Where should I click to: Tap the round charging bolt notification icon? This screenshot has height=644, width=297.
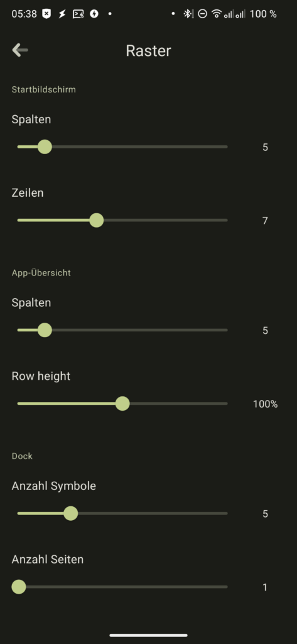pyautogui.click(x=94, y=14)
